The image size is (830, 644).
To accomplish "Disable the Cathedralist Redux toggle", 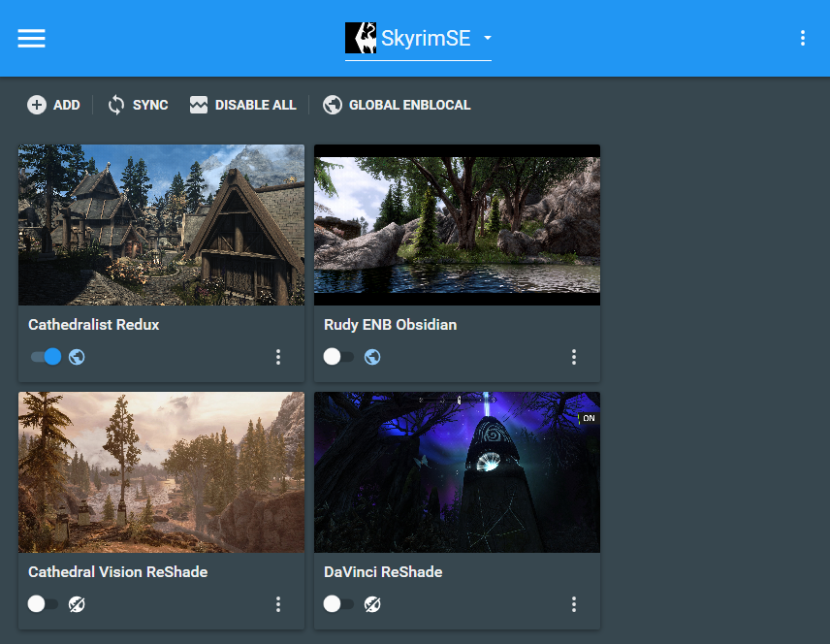I will click(x=46, y=357).
